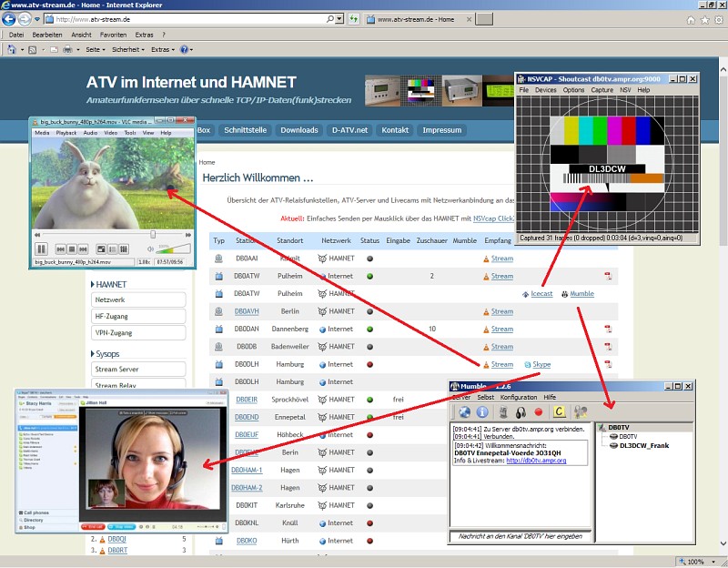Open dropdown arrow next to print icon
Screen dimensions: 728x568
point(78,50)
